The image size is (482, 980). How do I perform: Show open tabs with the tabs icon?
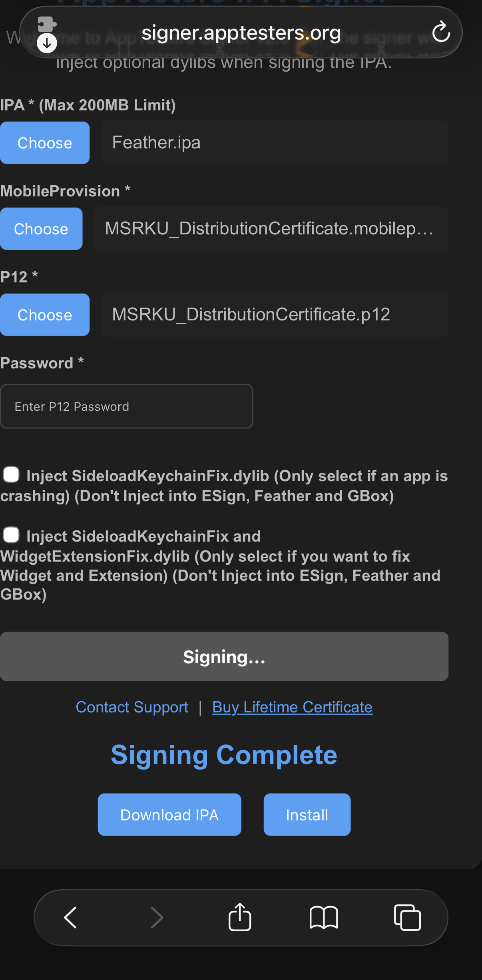point(407,917)
